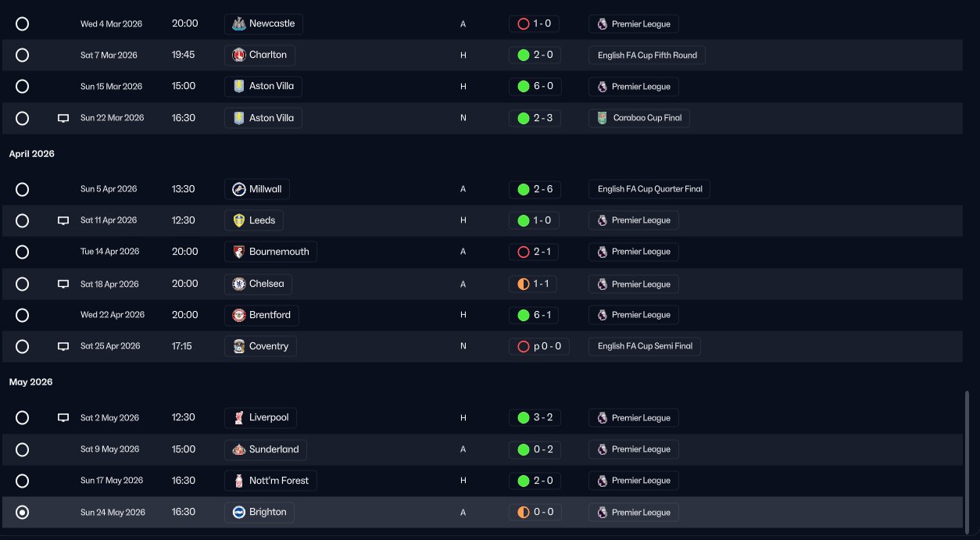Click the half-orange draw indicator for Chelsea match
980x540 pixels.
[x=524, y=284]
